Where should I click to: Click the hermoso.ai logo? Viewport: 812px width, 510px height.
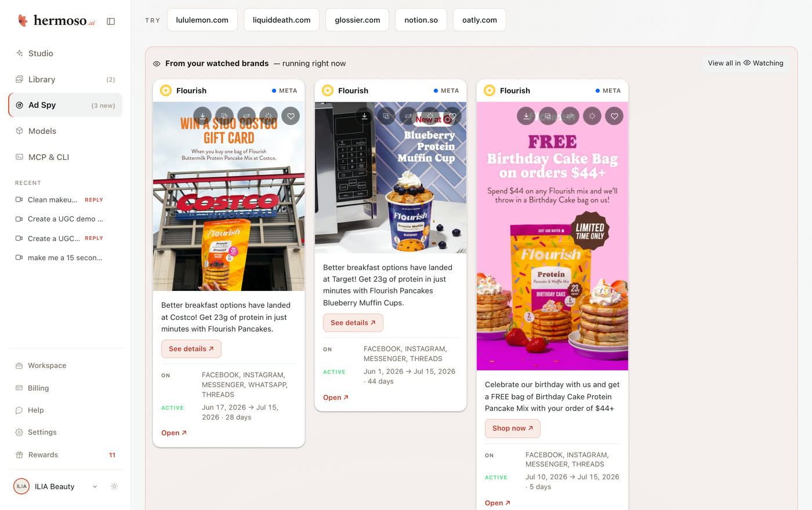(x=56, y=21)
